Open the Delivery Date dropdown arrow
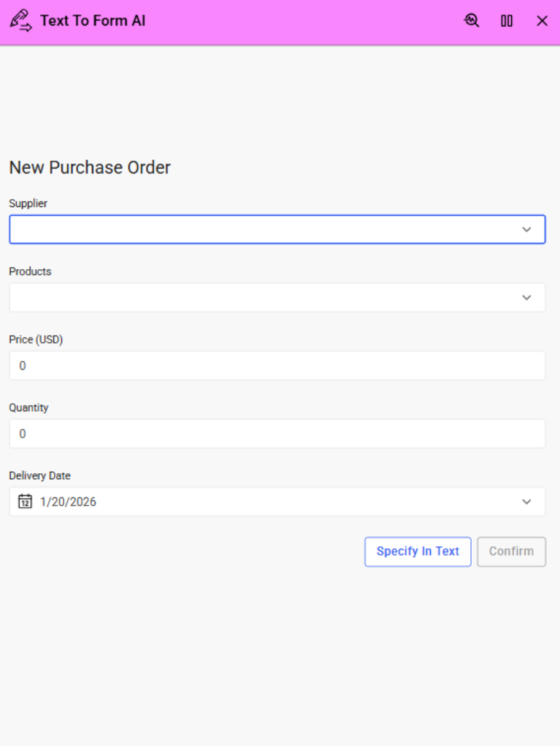Image resolution: width=560 pixels, height=746 pixels. pyautogui.click(x=526, y=502)
